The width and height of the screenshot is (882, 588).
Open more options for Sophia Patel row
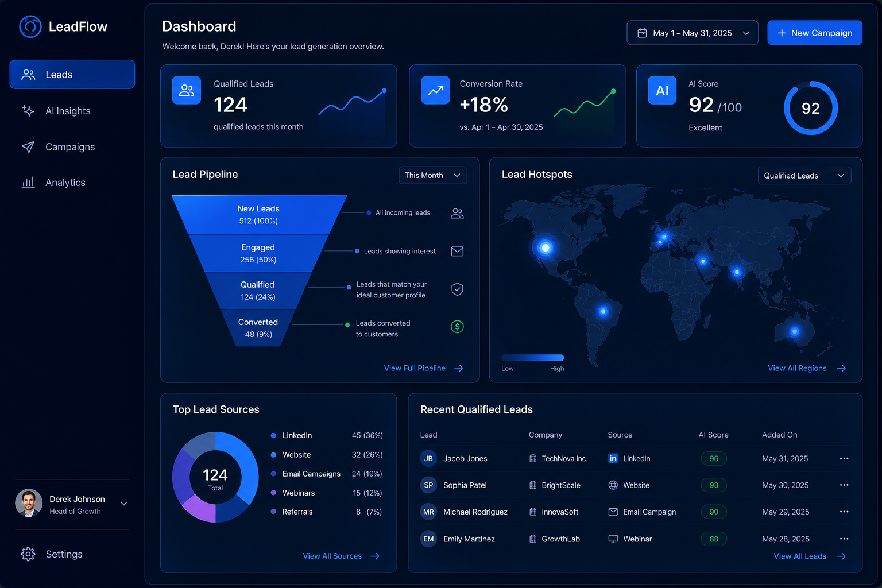(x=844, y=485)
